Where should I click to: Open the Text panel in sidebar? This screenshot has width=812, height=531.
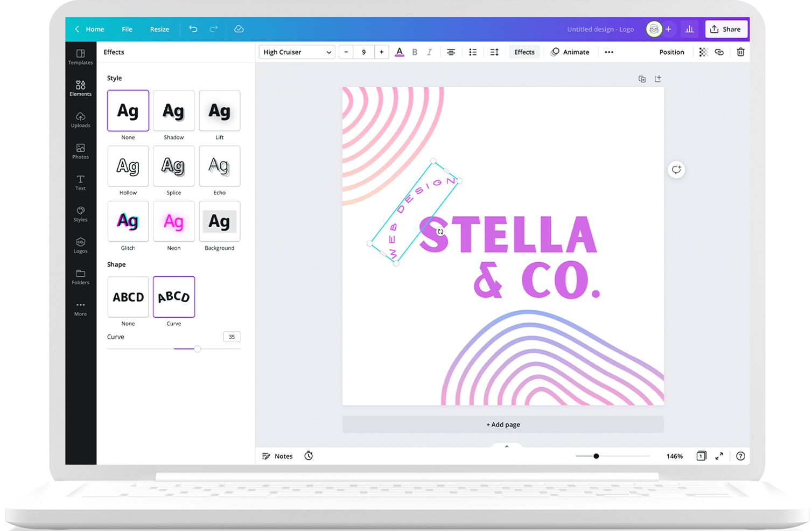tap(80, 182)
